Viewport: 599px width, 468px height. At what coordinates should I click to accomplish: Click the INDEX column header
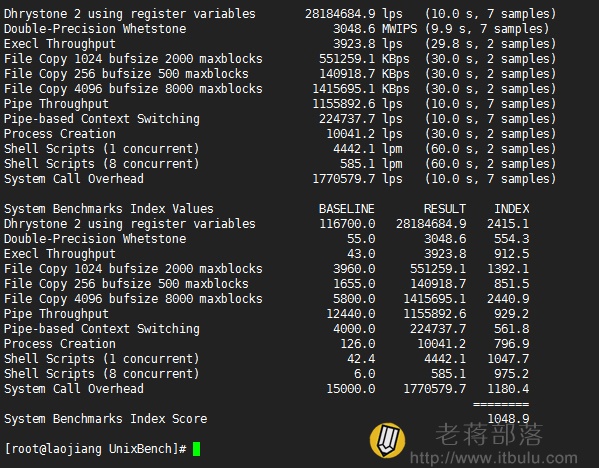tap(512, 209)
